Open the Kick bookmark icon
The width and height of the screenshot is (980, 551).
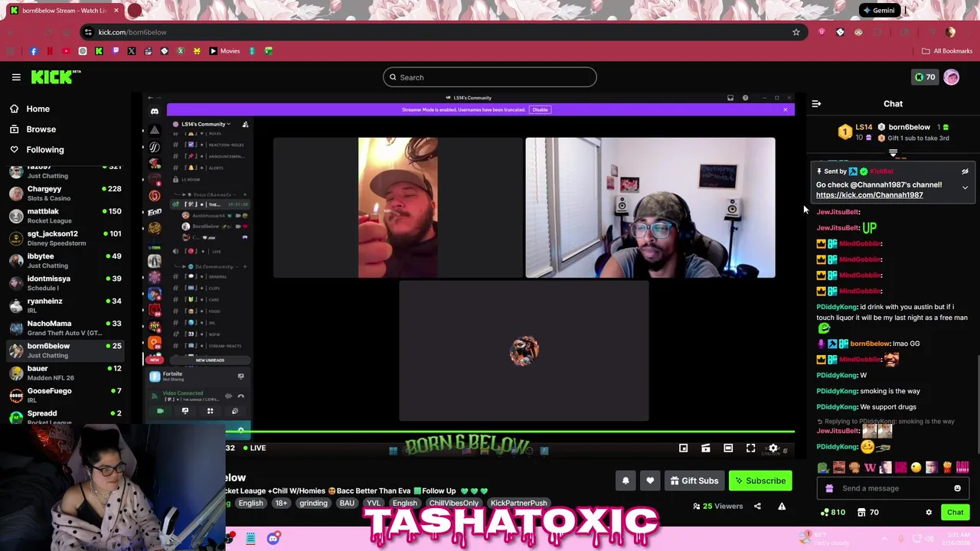pos(99,51)
